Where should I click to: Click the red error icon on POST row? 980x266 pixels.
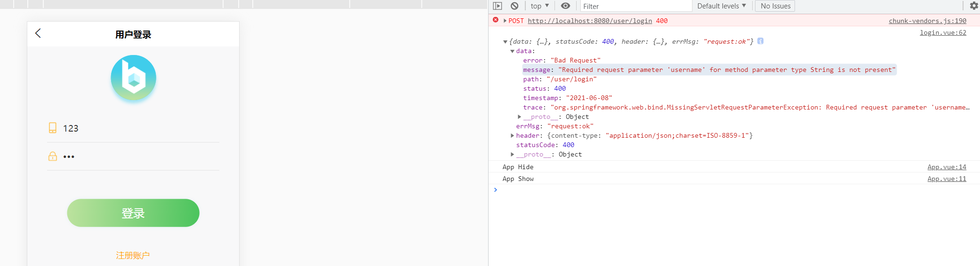tap(496, 20)
